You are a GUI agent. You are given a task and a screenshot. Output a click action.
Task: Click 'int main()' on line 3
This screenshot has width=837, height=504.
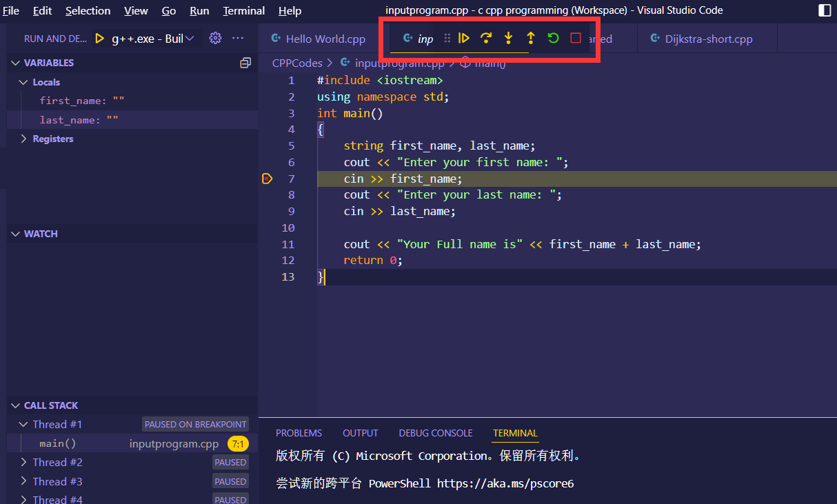[350, 113]
